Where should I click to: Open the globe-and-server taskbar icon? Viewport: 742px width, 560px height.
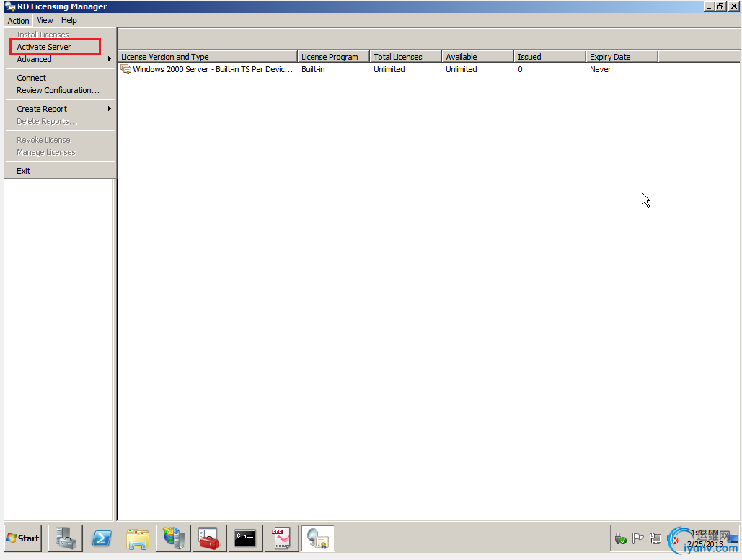coord(174,538)
